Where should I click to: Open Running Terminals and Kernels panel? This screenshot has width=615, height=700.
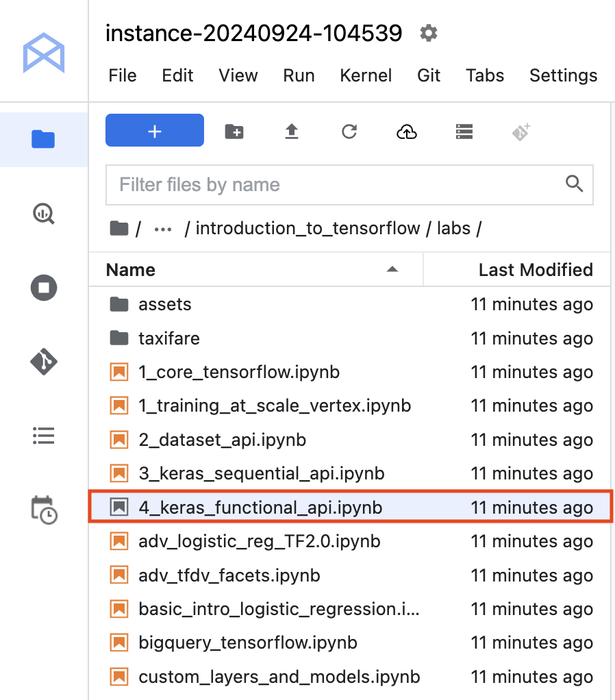(x=44, y=288)
